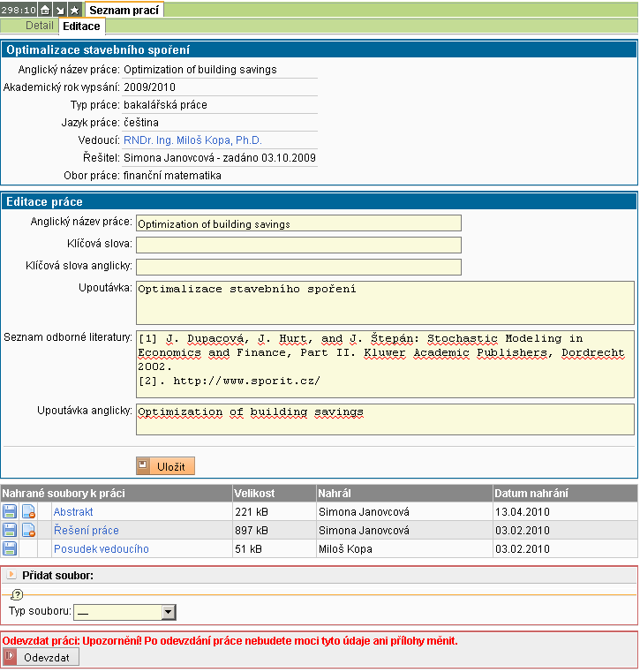
Task: Click the diagonal arrow icon in top bar
Action: coord(60,10)
